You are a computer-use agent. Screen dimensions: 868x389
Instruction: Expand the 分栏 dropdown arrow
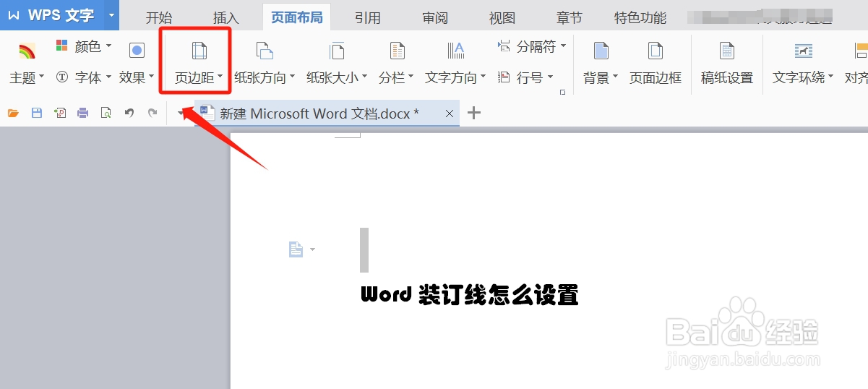[x=411, y=77]
